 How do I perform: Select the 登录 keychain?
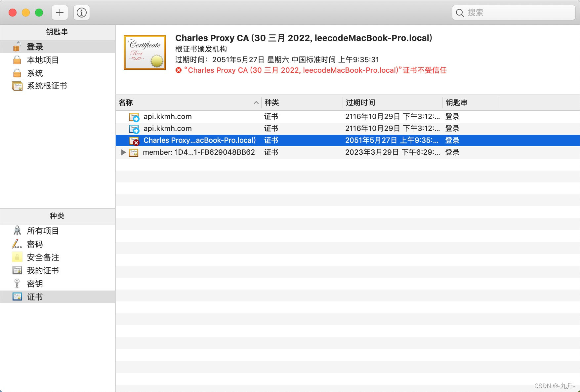coord(58,47)
